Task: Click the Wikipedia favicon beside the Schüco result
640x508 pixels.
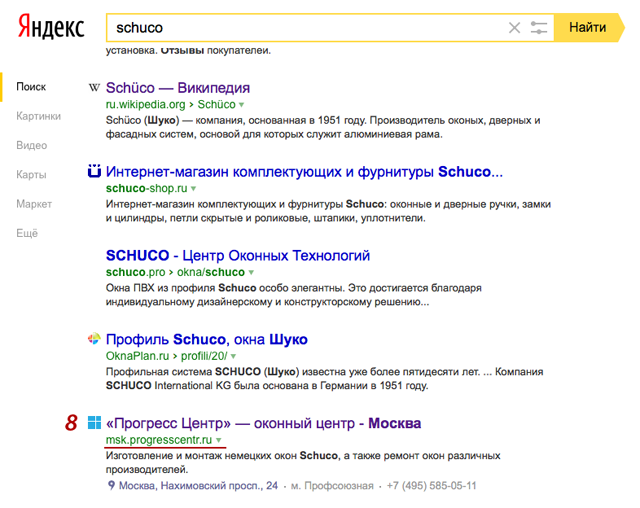Action: click(94, 88)
